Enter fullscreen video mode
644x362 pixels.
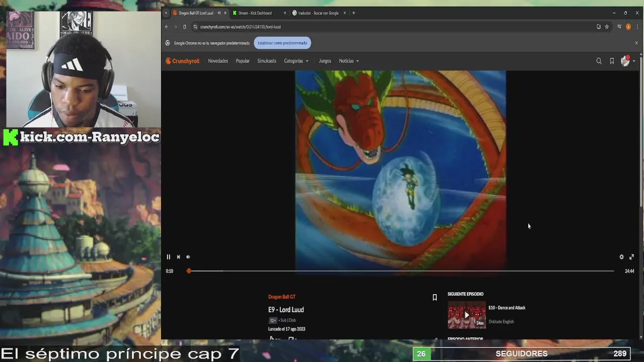(x=631, y=257)
